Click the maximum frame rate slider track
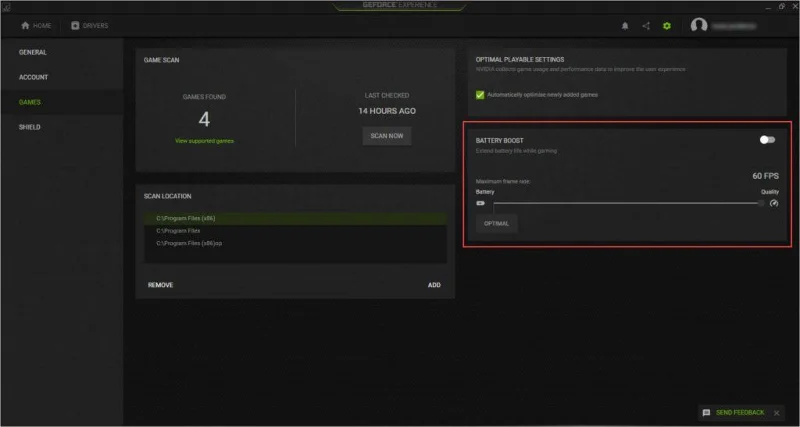800x427 pixels. click(x=626, y=203)
